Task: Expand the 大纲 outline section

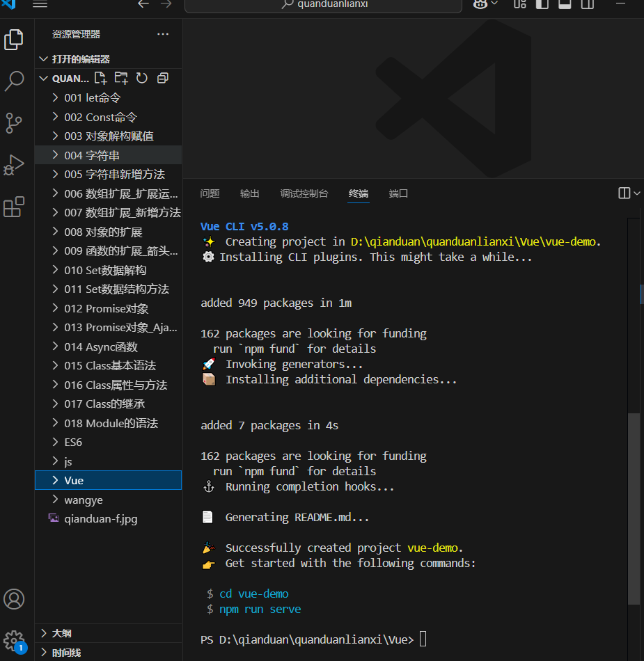Action: (x=109, y=633)
